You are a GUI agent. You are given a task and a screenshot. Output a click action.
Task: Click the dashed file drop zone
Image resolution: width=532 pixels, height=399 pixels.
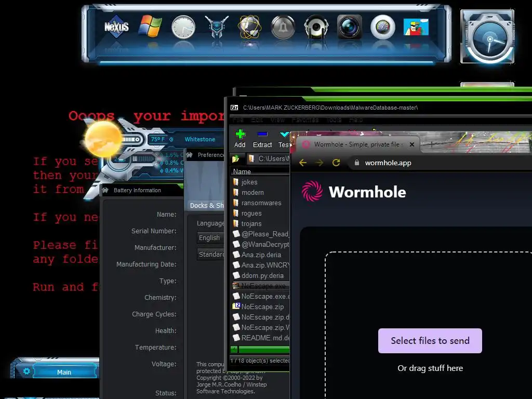pyautogui.click(x=429, y=325)
